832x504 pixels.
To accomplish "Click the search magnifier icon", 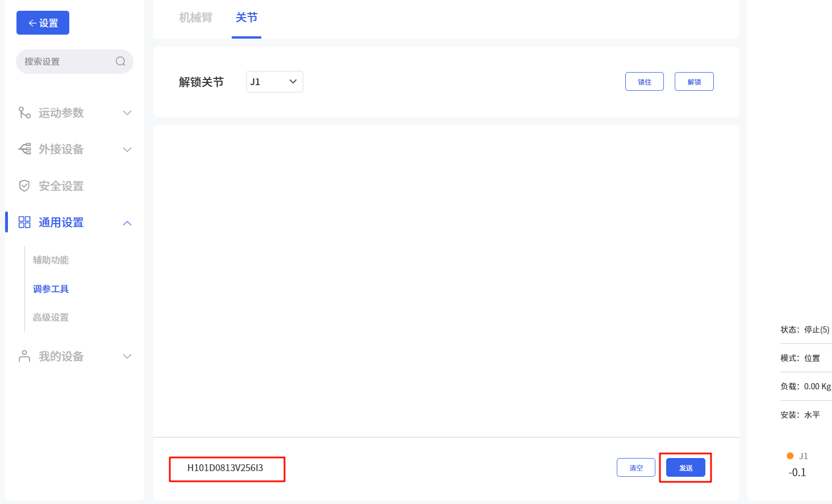I will [x=120, y=61].
